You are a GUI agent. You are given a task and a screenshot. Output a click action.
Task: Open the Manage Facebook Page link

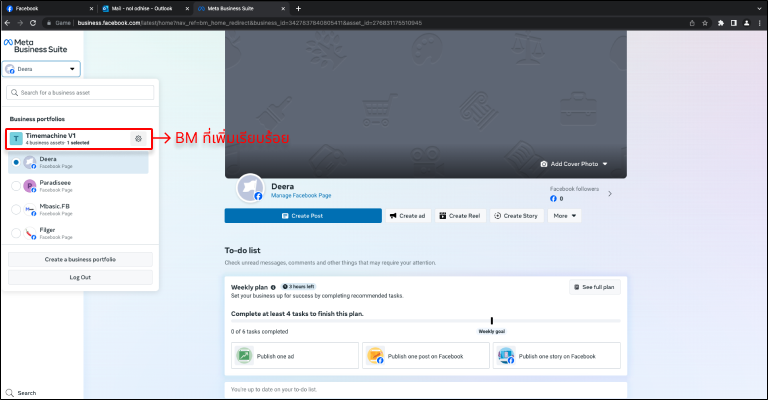pyautogui.click(x=301, y=195)
